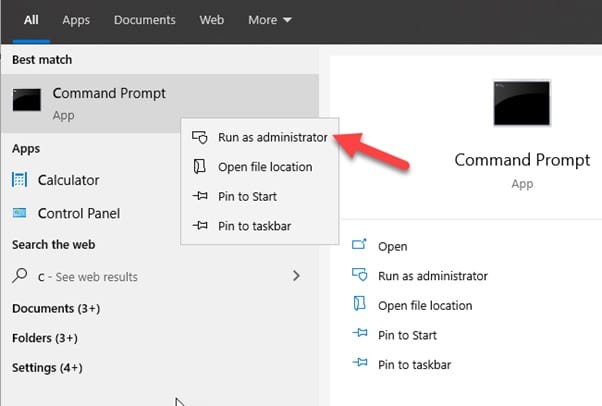
Task: Click the Command Prompt icon in Best match
Action: pos(26,100)
